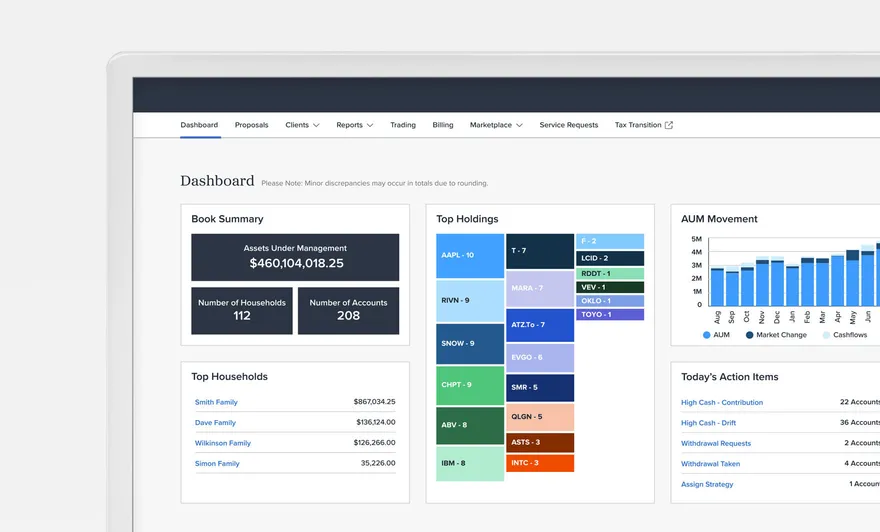
Task: Toggle the AUM legend entry
Action: pos(716,335)
